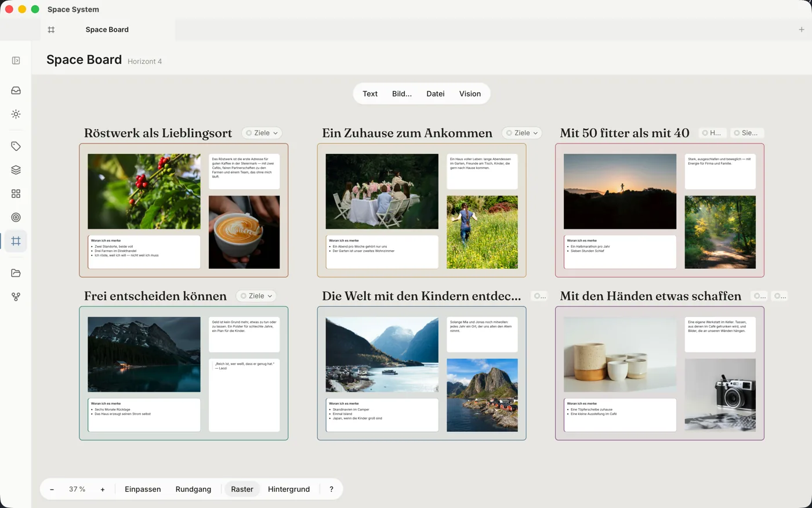Click the note listing 'Skandinavien im Camper'
The height and width of the screenshot is (508, 812).
coord(382,415)
